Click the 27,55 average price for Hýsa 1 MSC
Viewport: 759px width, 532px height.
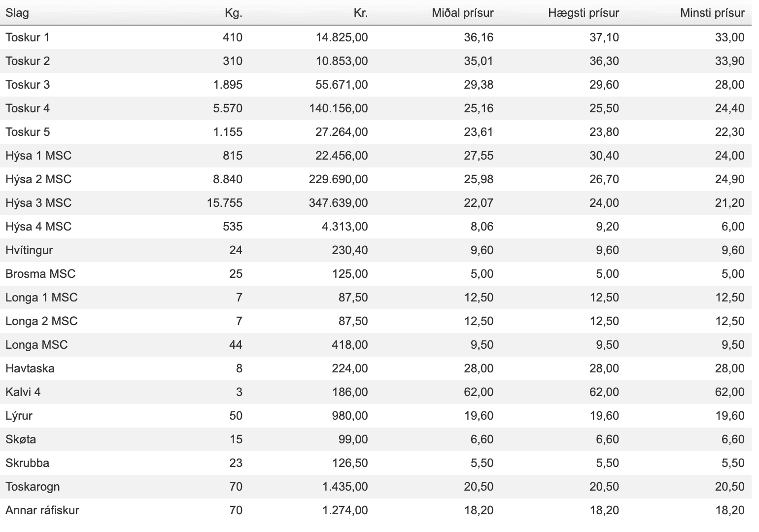point(478,156)
